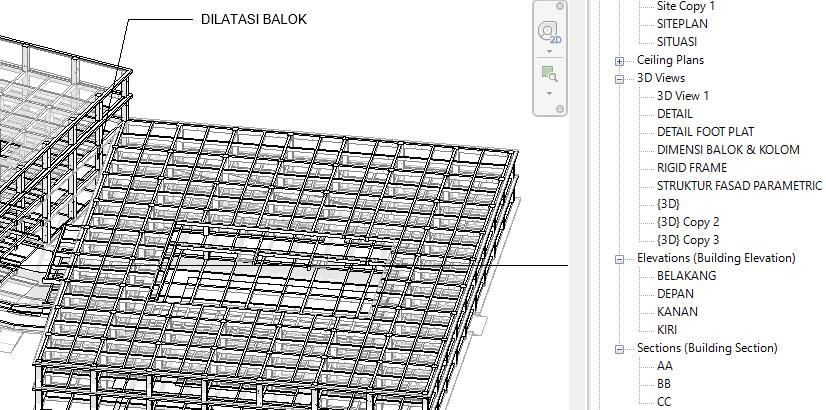Select STRUKTUR FASAD PARAMETRIC view
The width and height of the screenshot is (826, 410).
tap(739, 186)
